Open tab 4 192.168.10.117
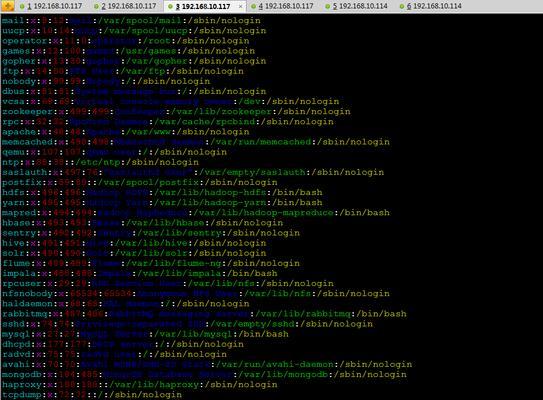The width and height of the screenshot is (543, 400). coord(282,6)
